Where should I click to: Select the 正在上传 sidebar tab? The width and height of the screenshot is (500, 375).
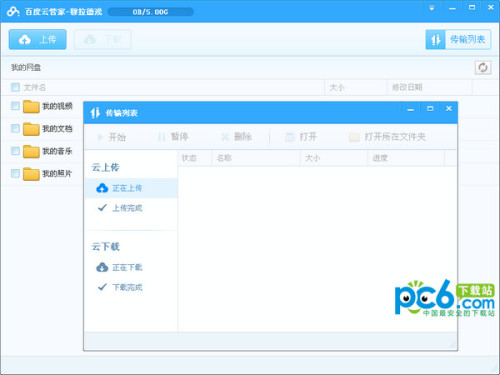131,188
